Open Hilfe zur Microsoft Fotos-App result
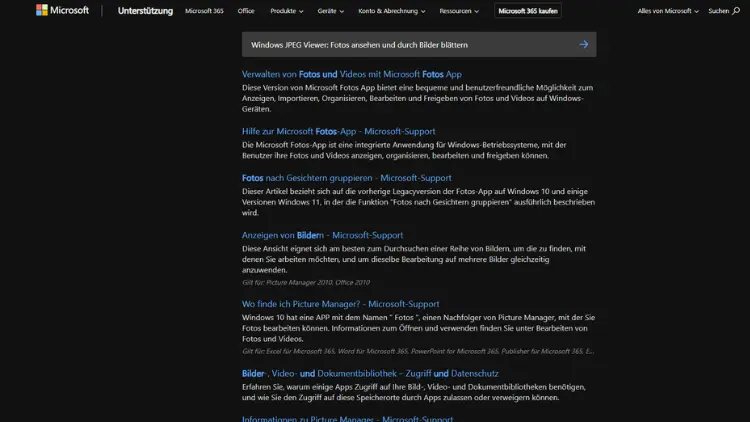750x422 pixels. [x=338, y=131]
